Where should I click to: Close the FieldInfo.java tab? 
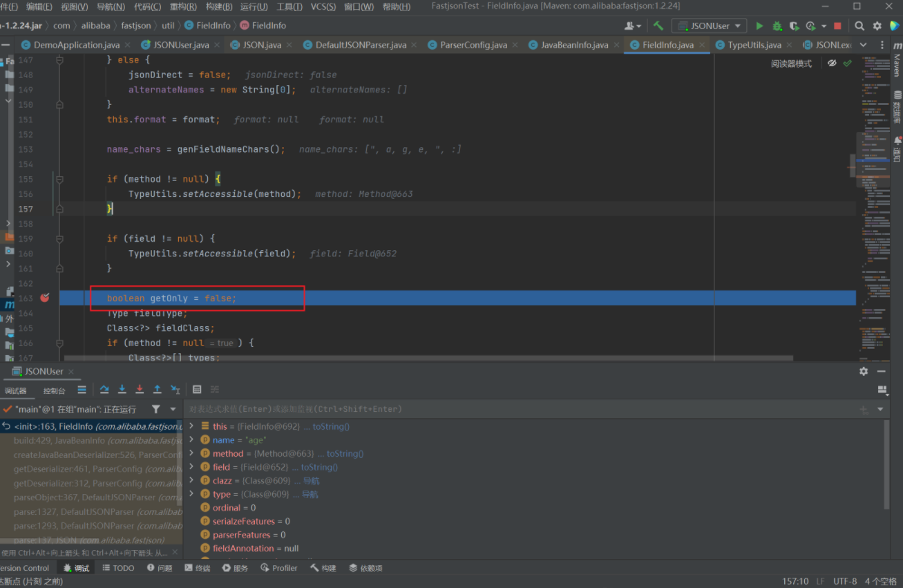point(703,46)
